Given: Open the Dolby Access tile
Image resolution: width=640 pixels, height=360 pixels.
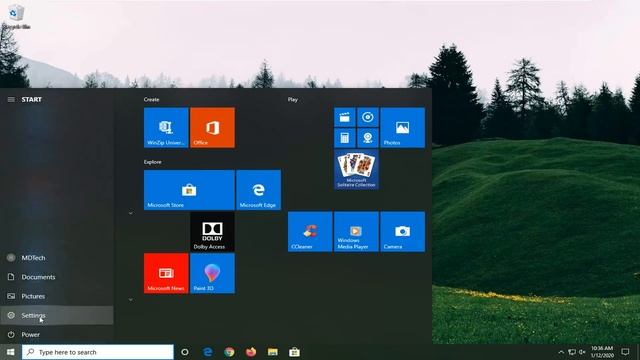Looking at the screenshot, I should pyautogui.click(x=212, y=231).
